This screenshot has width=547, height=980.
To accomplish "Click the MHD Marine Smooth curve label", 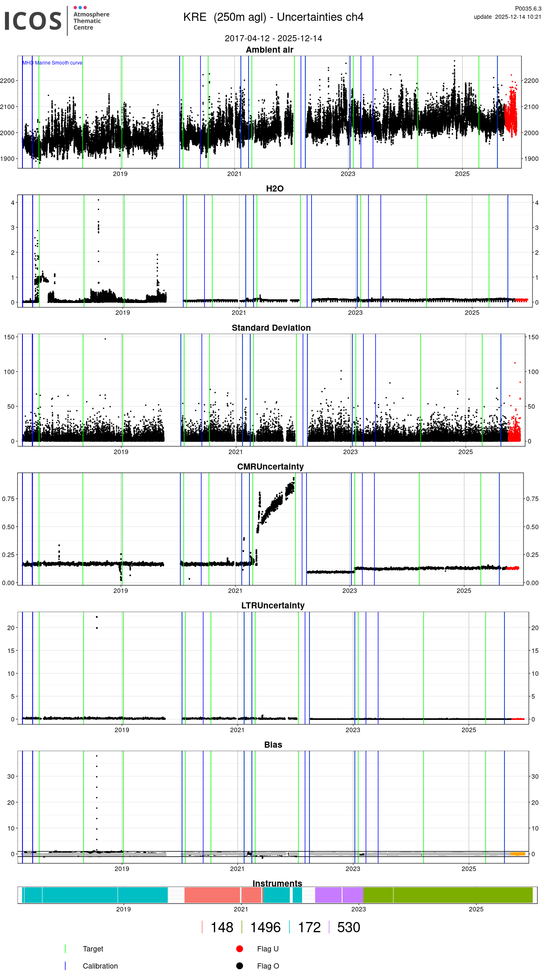I will click(x=52, y=63).
